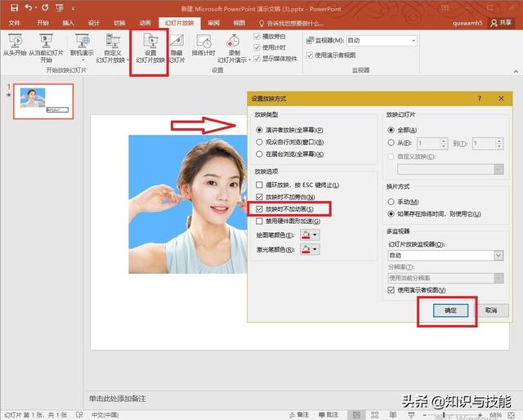523x420 pixels.
Task: Click the Save icon in title bar
Action: pos(14,7)
